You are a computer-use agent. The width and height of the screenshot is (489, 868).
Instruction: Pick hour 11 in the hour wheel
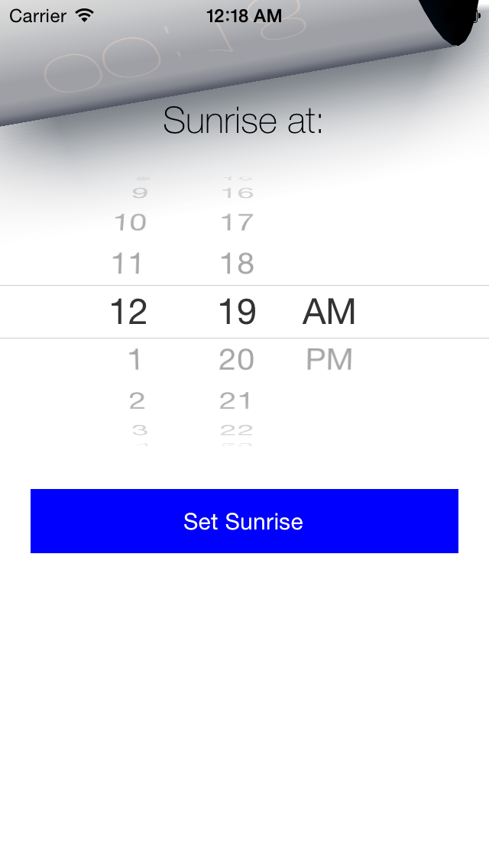128,264
